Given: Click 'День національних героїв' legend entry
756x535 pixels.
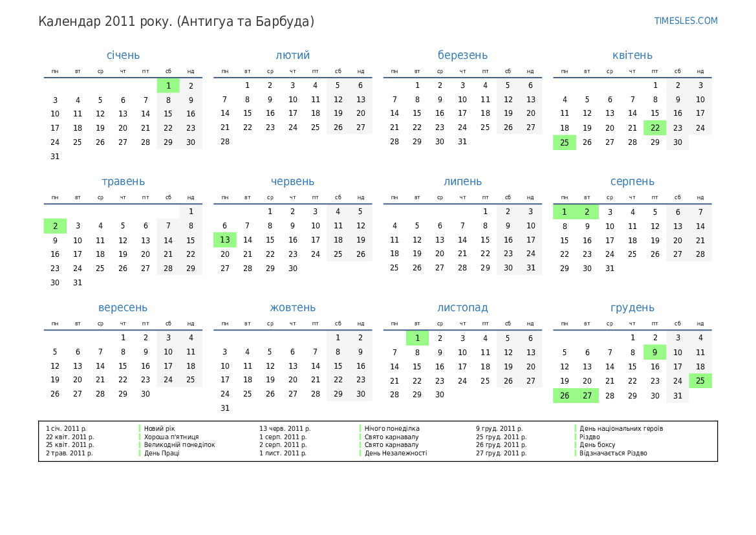Looking at the screenshot, I should pyautogui.click(x=621, y=428).
